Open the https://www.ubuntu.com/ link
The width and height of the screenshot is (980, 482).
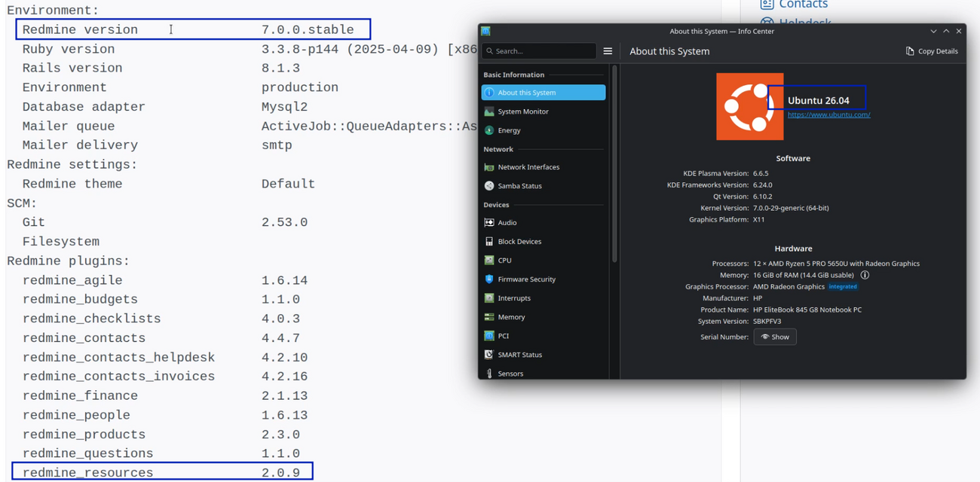(x=828, y=114)
